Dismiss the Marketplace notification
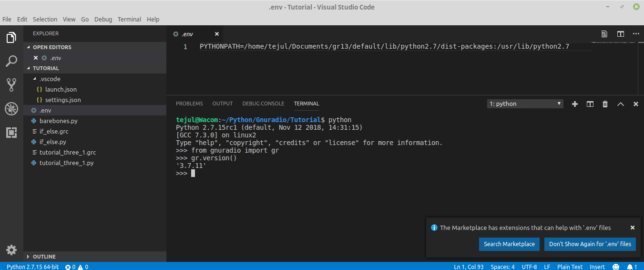The width and height of the screenshot is (644, 270). click(x=633, y=228)
